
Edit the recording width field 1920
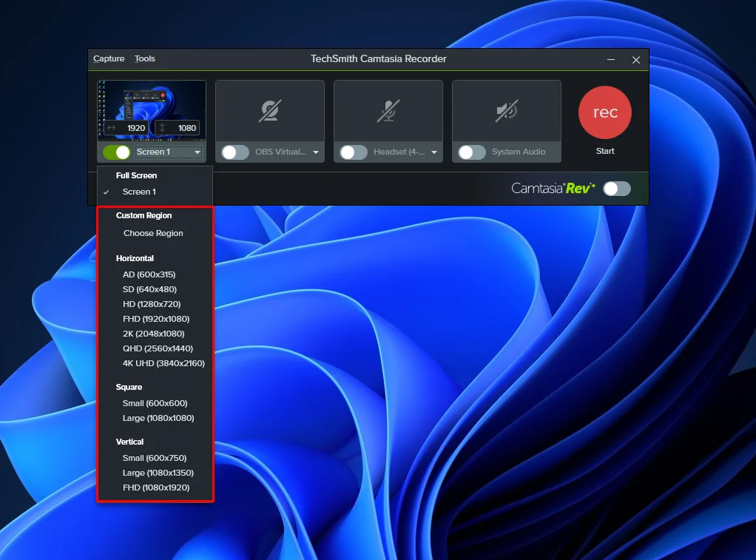[126, 128]
